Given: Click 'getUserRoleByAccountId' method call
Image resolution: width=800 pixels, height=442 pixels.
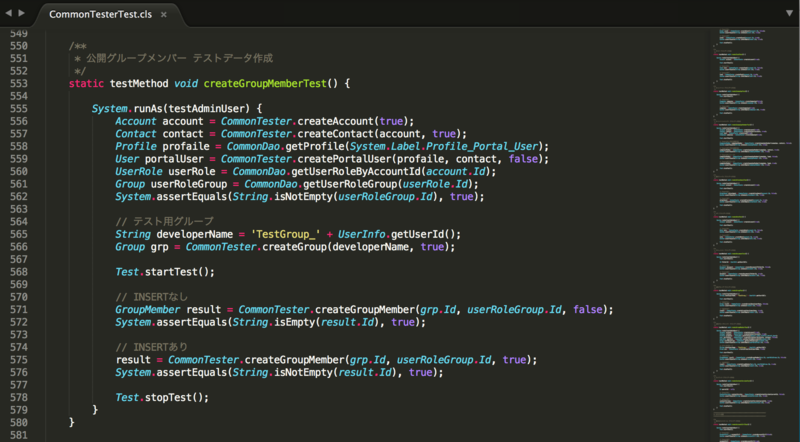Looking at the screenshot, I should point(356,171).
